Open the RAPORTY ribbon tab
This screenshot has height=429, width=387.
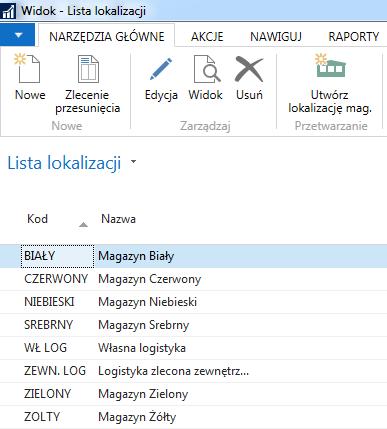(x=354, y=36)
